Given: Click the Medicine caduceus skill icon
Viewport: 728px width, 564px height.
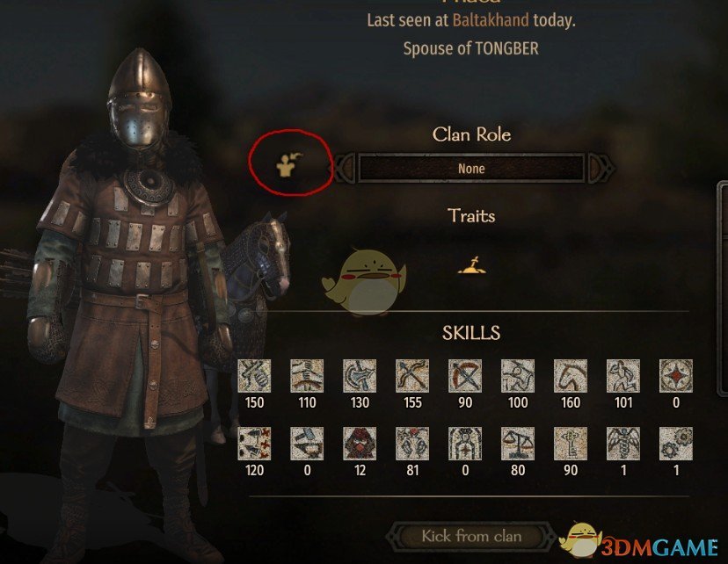Looking at the screenshot, I should pos(623,444).
